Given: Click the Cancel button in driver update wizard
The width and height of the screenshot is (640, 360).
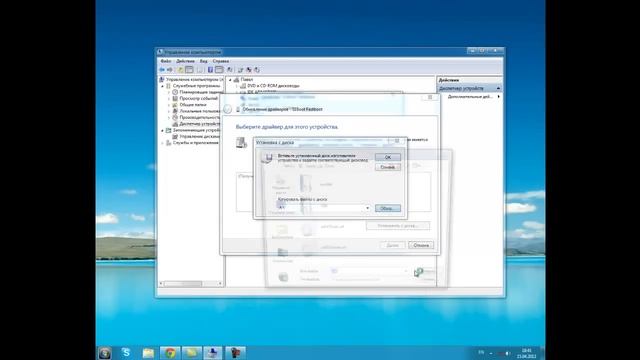Looking at the screenshot, I should pos(421,245).
